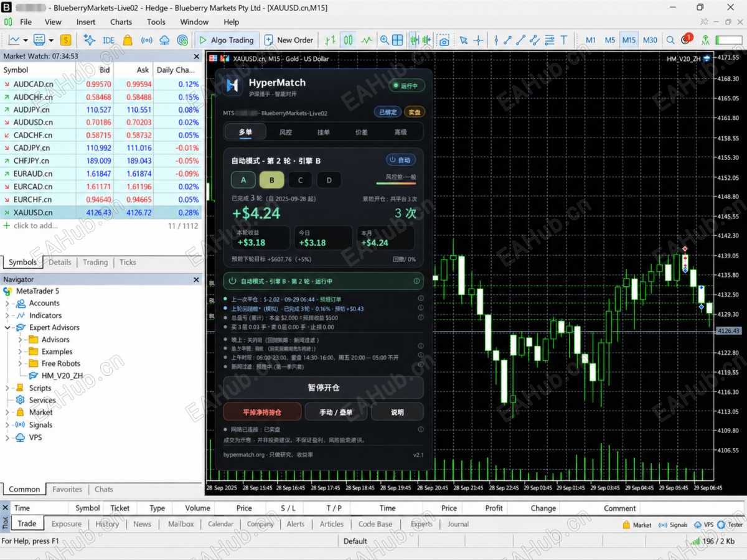Select XAUUSD.cn row in Market Watch
Viewport: 747px width, 560px height.
pyautogui.click(x=101, y=212)
